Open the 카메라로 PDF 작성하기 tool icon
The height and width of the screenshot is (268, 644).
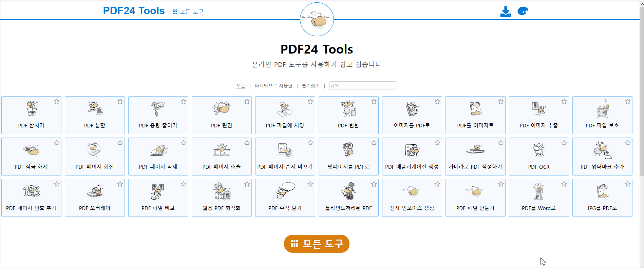(x=475, y=150)
